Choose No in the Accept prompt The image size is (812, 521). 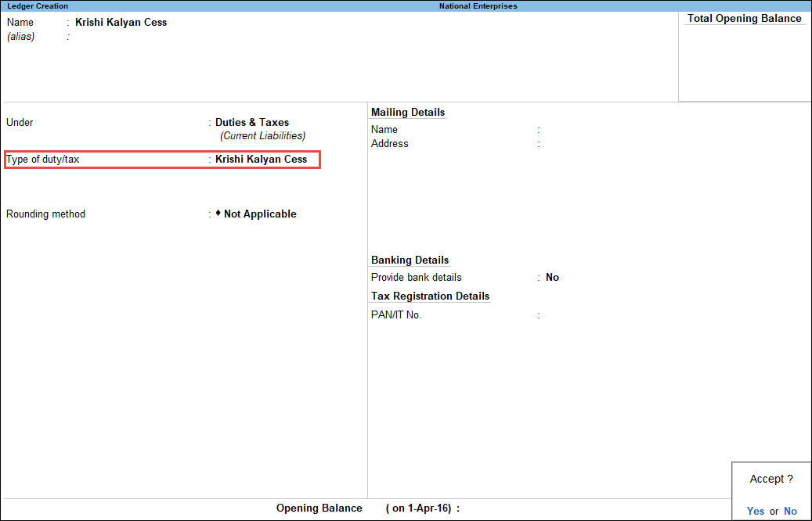point(790,511)
